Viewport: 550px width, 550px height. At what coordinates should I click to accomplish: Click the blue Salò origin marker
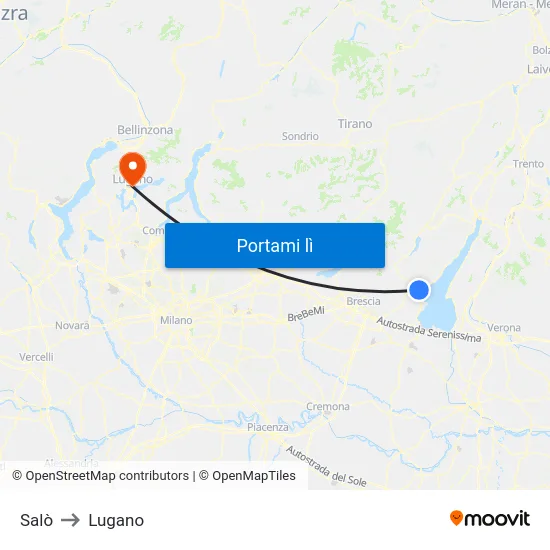(x=419, y=290)
